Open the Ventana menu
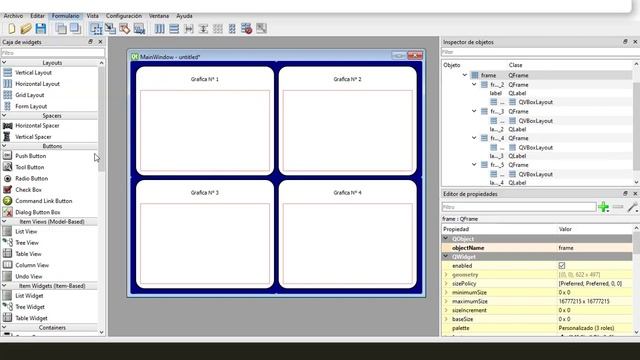Image resolution: width=640 pixels, height=360 pixels. tap(159, 16)
